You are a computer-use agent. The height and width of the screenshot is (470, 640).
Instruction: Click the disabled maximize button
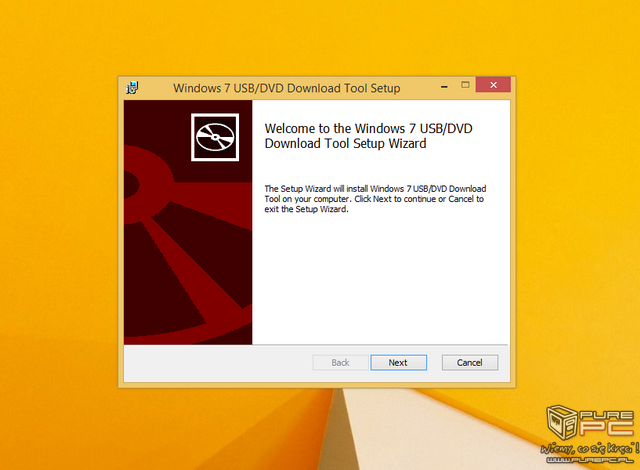click(465, 85)
